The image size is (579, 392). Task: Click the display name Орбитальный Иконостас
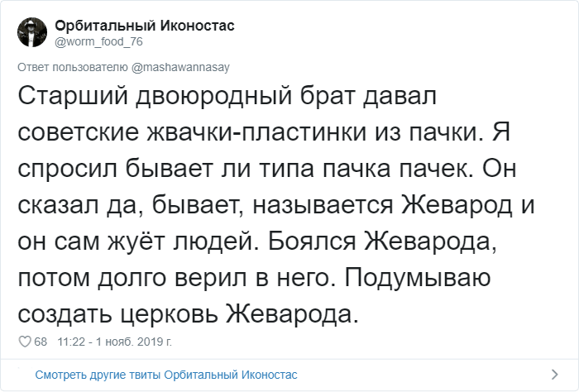(145, 26)
